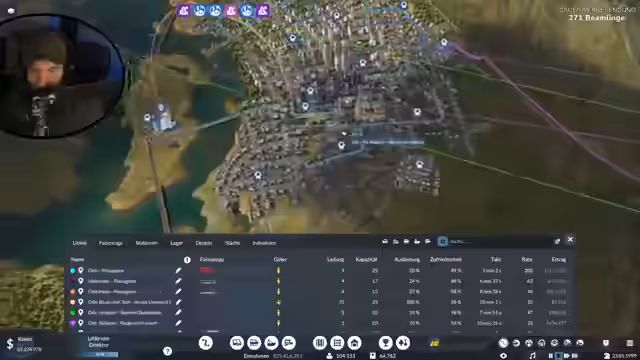Pause the game with the pause button
Viewport: 640px width, 360px height.
[x=551, y=356]
